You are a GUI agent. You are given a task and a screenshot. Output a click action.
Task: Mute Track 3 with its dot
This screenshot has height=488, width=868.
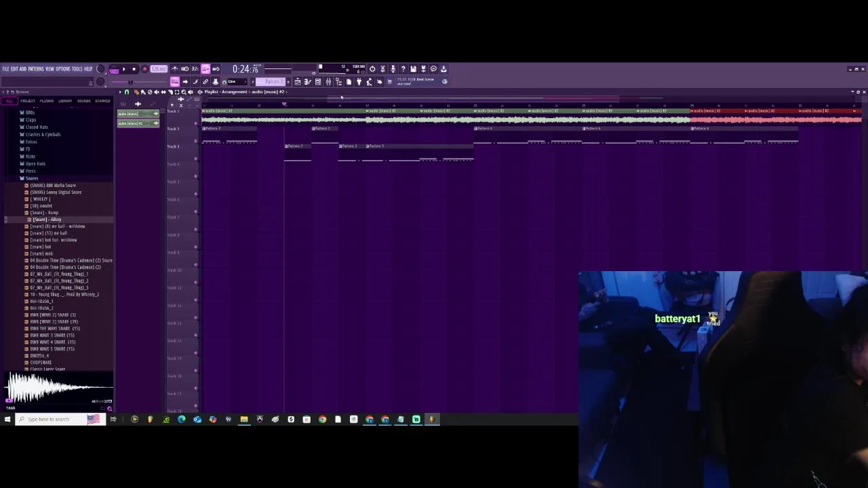pyautogui.click(x=195, y=159)
